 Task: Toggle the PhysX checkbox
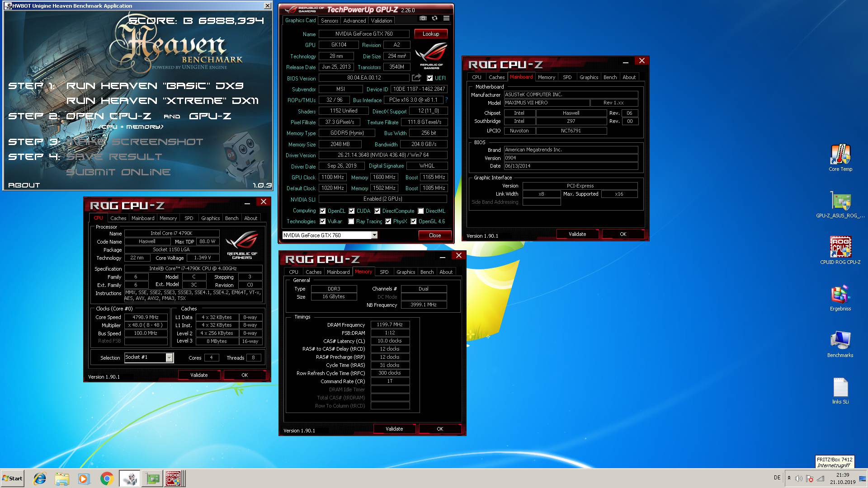(x=388, y=221)
